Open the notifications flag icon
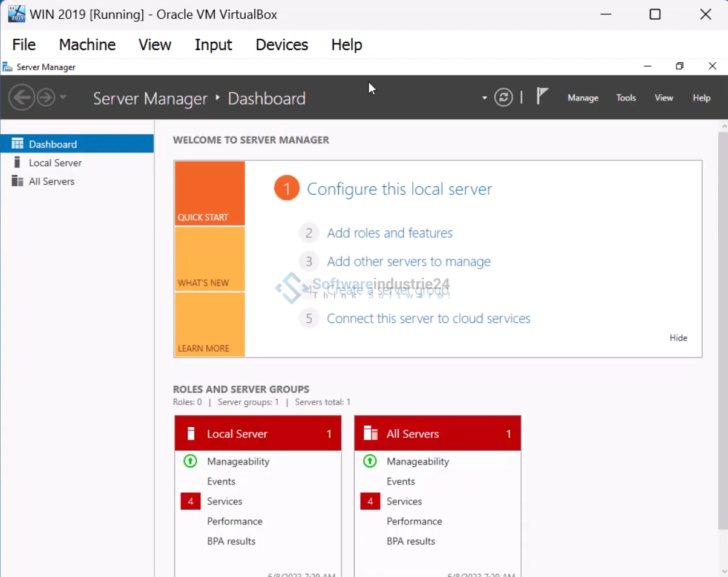This screenshot has height=577, width=728. (542, 97)
